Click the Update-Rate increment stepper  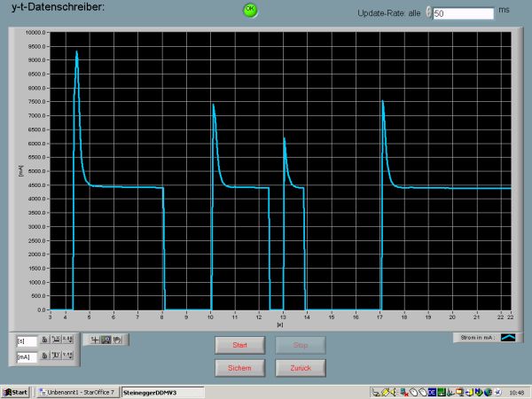429,11
